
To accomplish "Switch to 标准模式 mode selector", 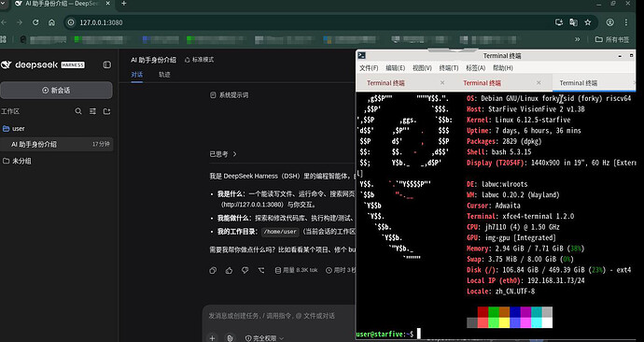I will point(199,60).
